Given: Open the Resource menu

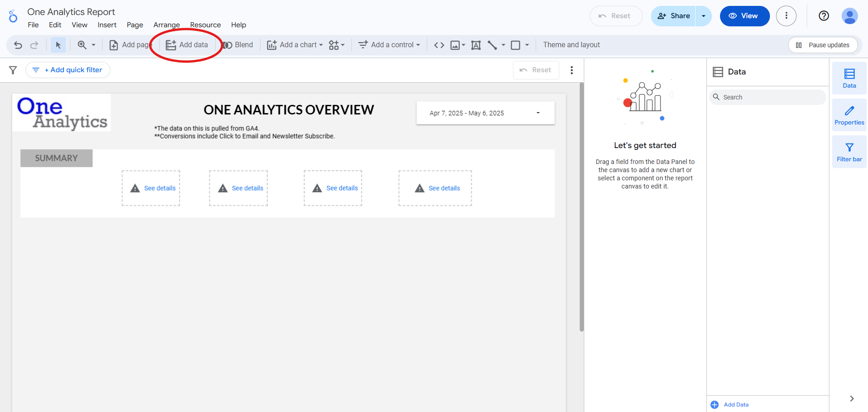Looking at the screenshot, I should click(206, 25).
